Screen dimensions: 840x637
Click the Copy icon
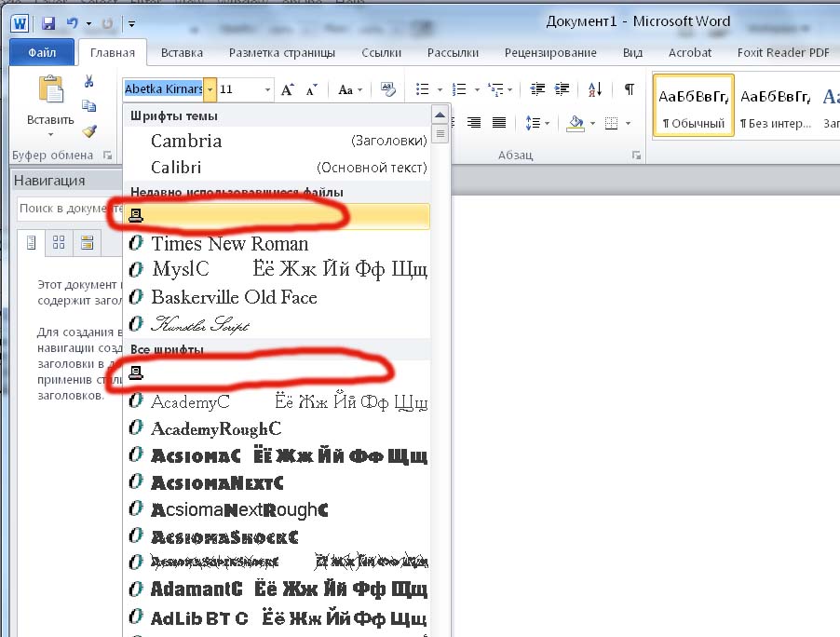pos(88,105)
